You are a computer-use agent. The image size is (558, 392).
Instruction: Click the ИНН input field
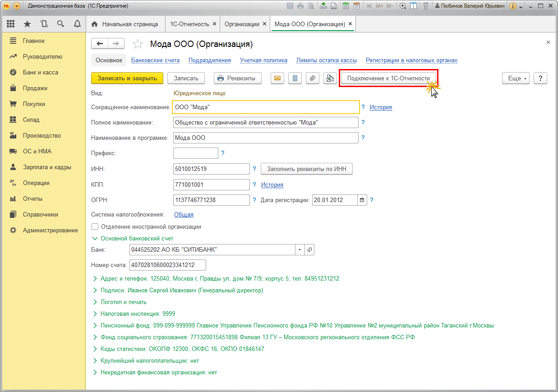[211, 169]
